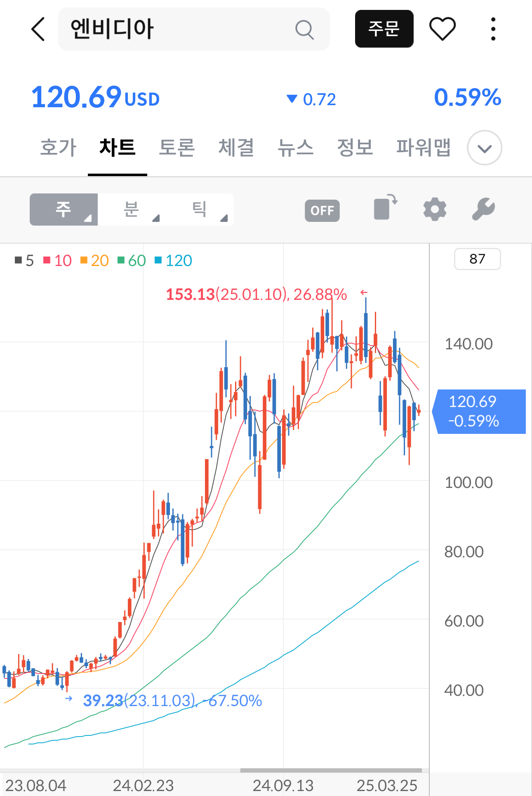The width and height of the screenshot is (532, 796).
Task: Click the 엔비디아 search input field
Action: (x=177, y=29)
